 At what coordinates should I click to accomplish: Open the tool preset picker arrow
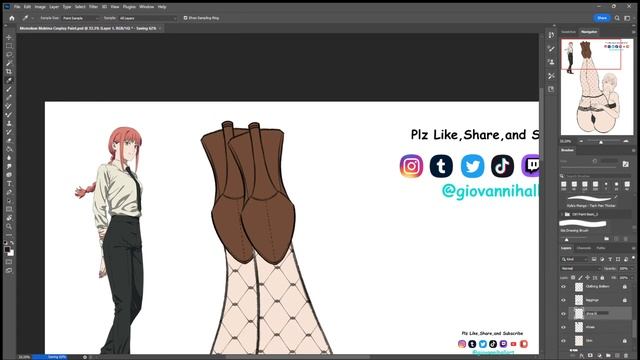click(32, 18)
